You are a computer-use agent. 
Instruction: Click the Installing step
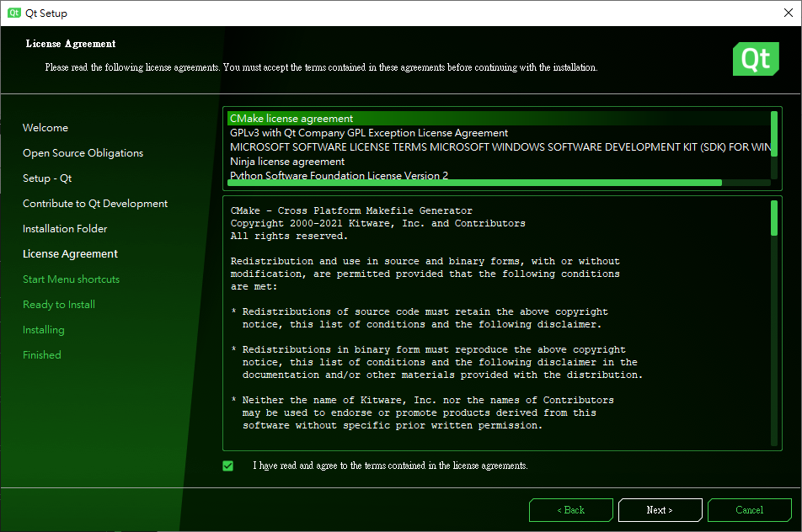pos(44,330)
